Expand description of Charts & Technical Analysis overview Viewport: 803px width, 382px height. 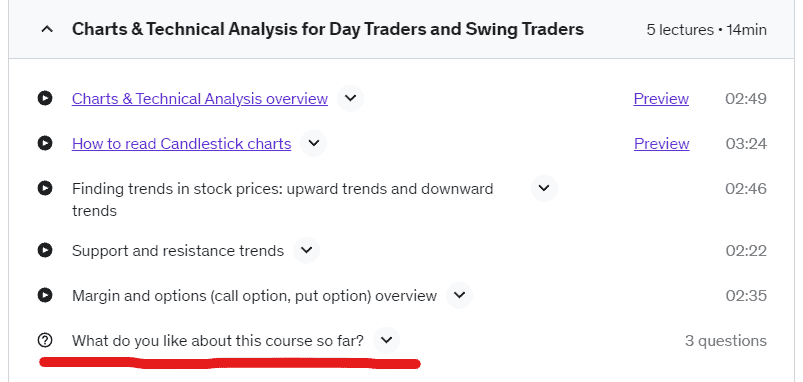click(x=350, y=98)
